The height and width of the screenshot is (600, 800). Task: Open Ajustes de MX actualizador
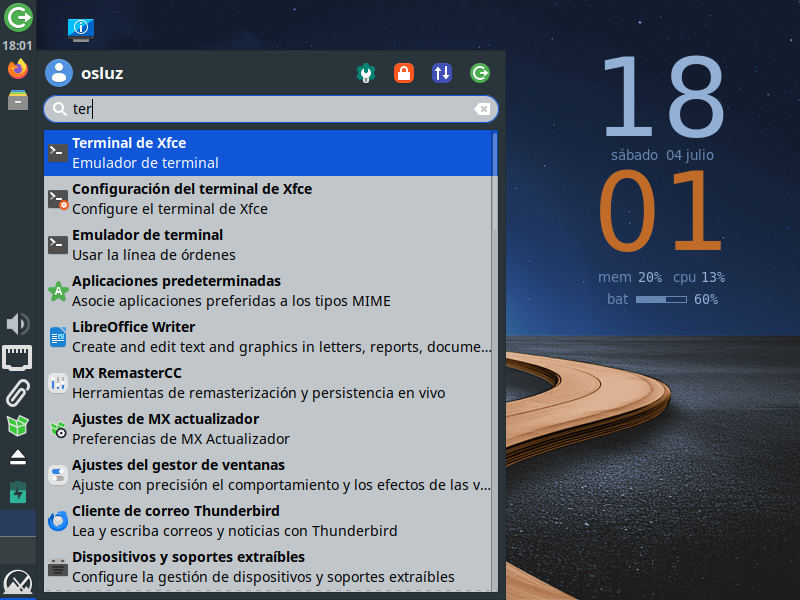tap(268, 429)
